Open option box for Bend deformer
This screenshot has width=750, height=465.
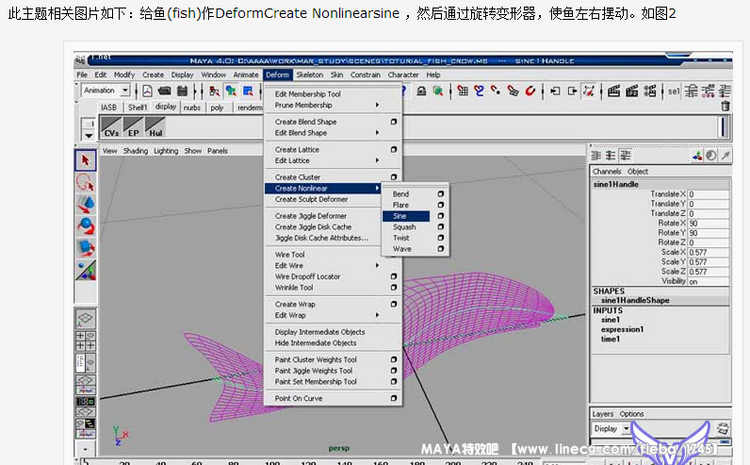pyautogui.click(x=441, y=194)
